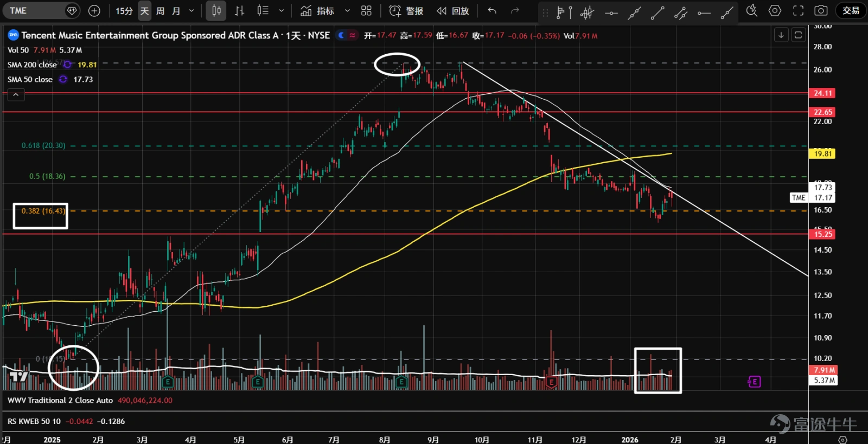Click the red earnings E marker in November
868x444 pixels.
[551, 382]
